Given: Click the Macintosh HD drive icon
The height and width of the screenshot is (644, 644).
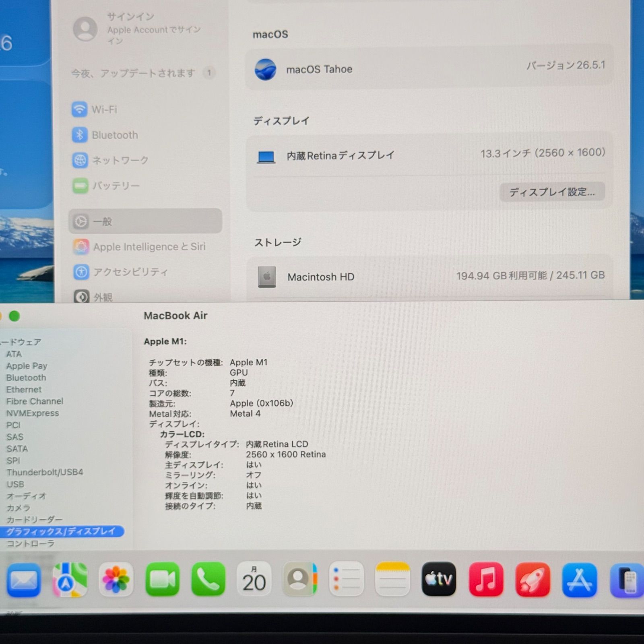Looking at the screenshot, I should (x=267, y=277).
